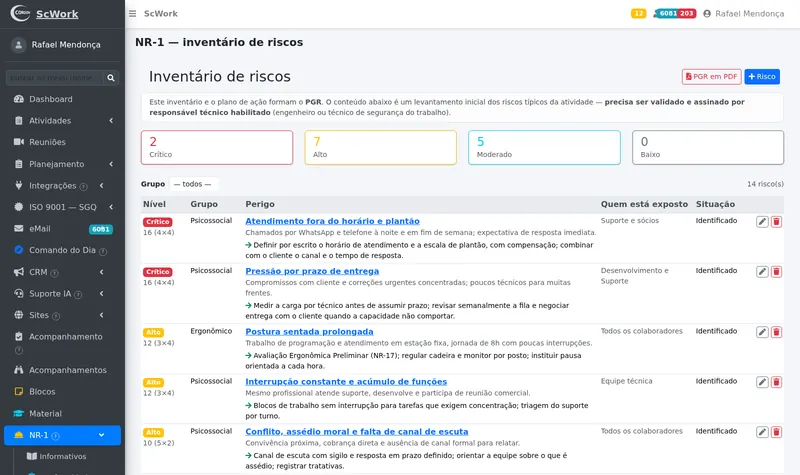Viewport: 800px width, 475px height.
Task: Open the Grupo todos dropdown filter
Action: coord(193,184)
